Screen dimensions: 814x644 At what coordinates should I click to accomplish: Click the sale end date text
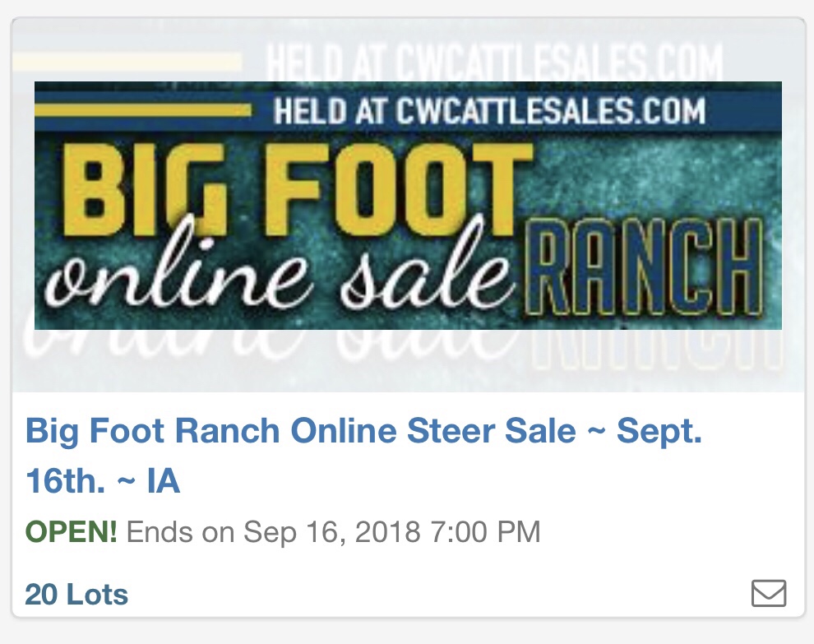tap(333, 532)
